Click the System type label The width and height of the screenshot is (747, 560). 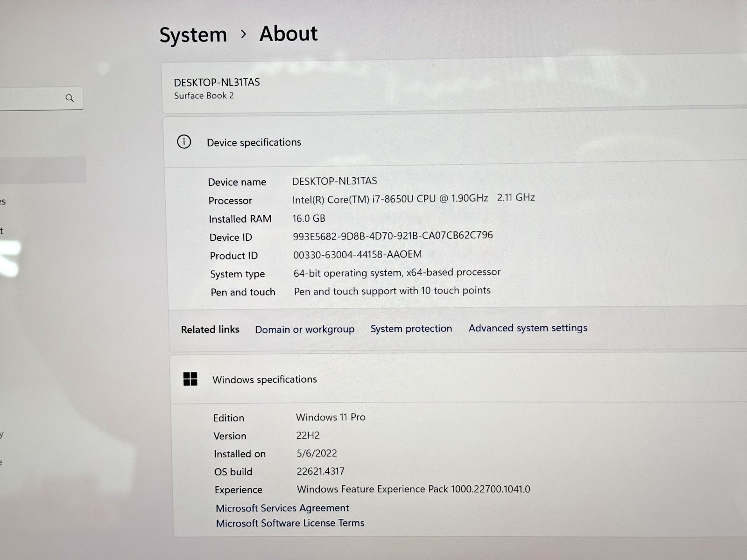coord(237,274)
